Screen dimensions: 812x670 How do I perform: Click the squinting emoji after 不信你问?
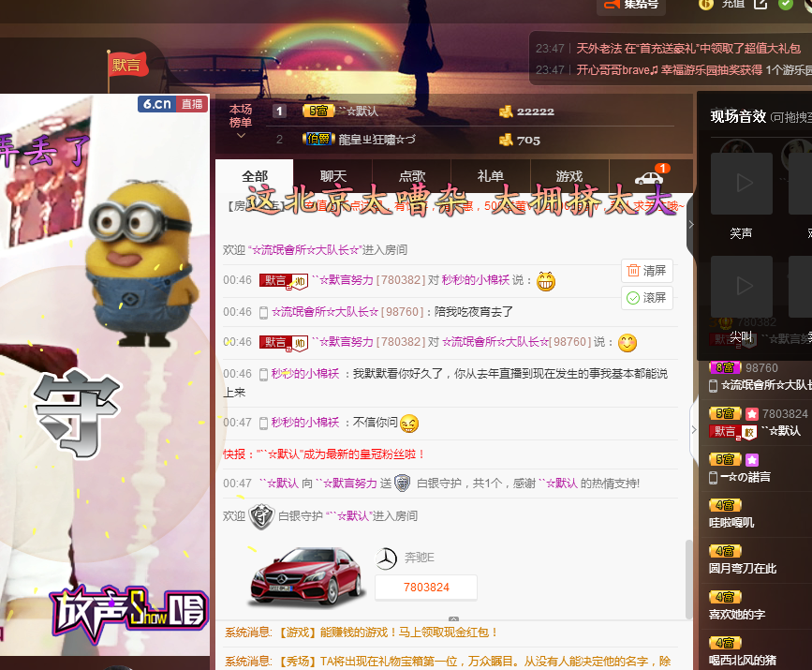click(409, 424)
